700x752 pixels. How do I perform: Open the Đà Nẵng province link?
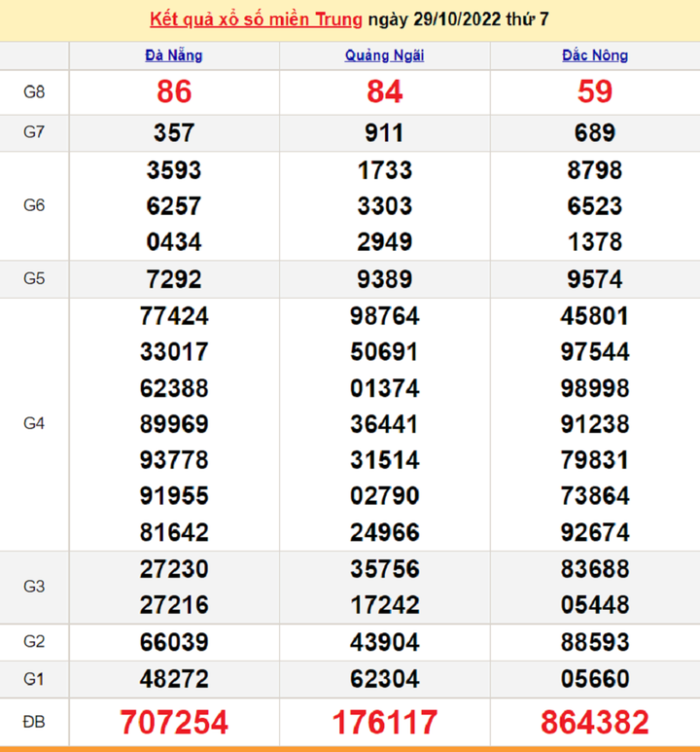tap(174, 55)
